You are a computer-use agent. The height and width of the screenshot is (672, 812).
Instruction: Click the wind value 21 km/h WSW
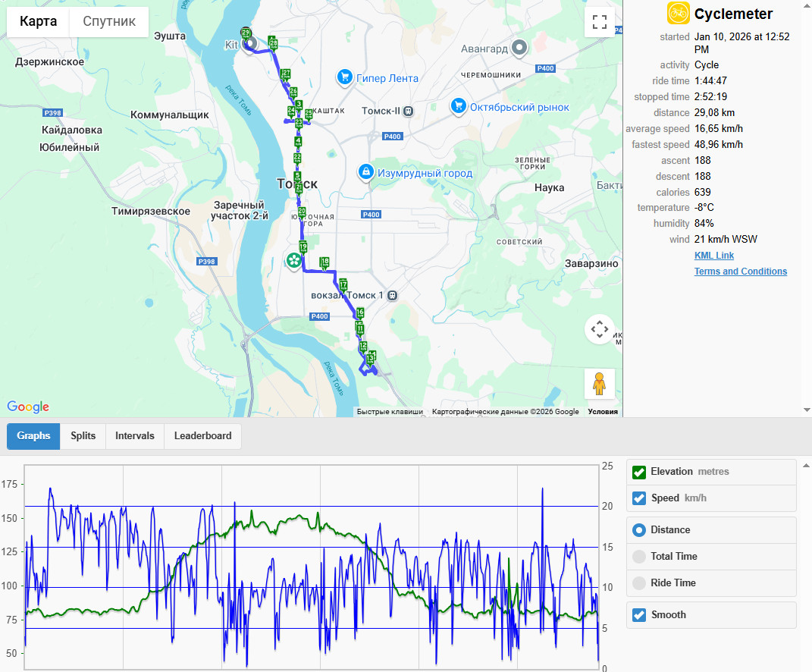click(726, 240)
